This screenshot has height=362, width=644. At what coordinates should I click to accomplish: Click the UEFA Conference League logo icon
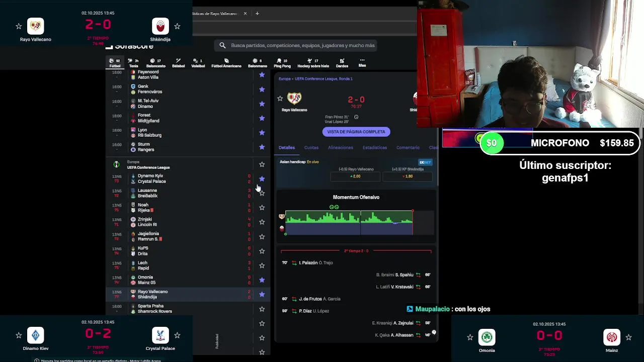point(116,164)
